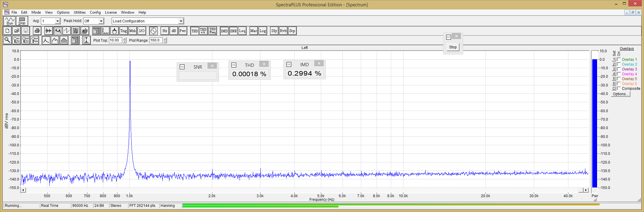This screenshot has height=212, width=644.
Task: Click the Trig trigger button
Action: (123, 31)
